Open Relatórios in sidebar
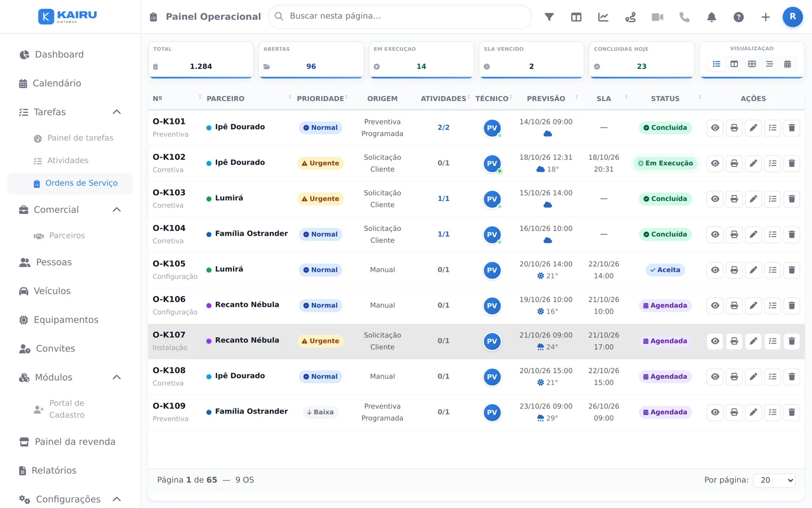The image size is (812, 508). 48,470
